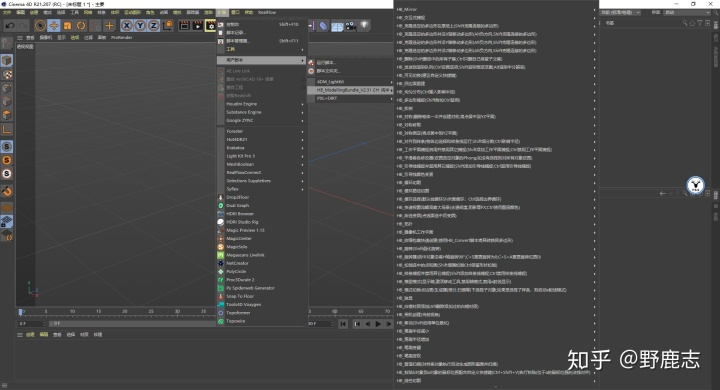Click the 0 F start frame field

[31, 324]
